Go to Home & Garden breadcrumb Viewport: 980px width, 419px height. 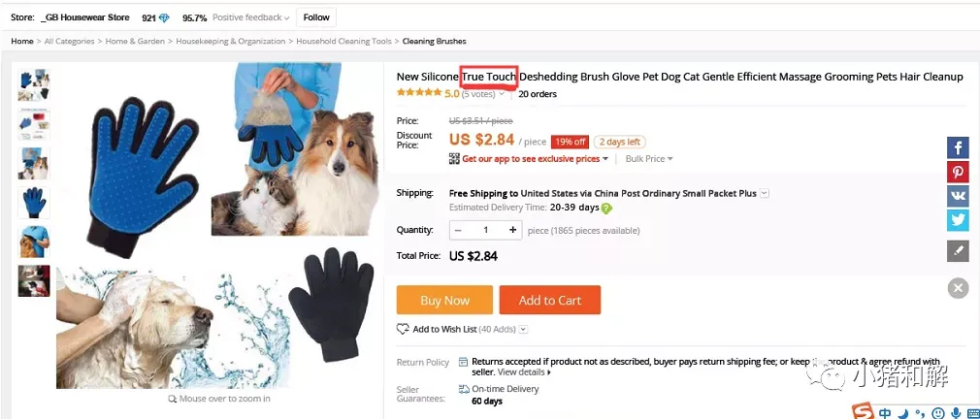click(x=135, y=41)
